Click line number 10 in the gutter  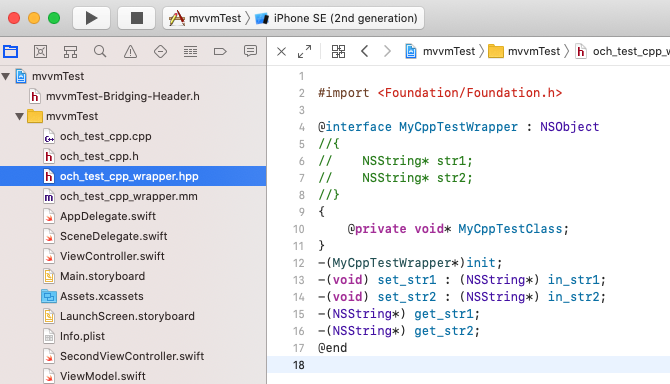pyautogui.click(x=299, y=229)
